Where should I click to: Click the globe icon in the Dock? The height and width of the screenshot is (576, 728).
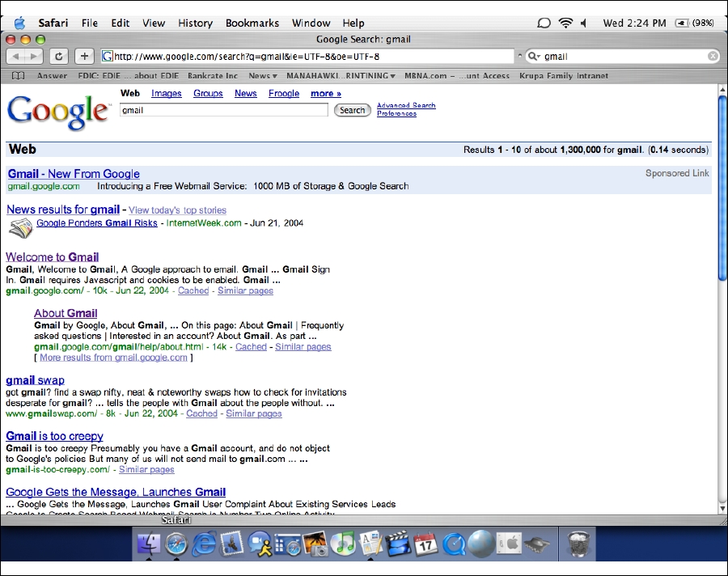point(481,544)
